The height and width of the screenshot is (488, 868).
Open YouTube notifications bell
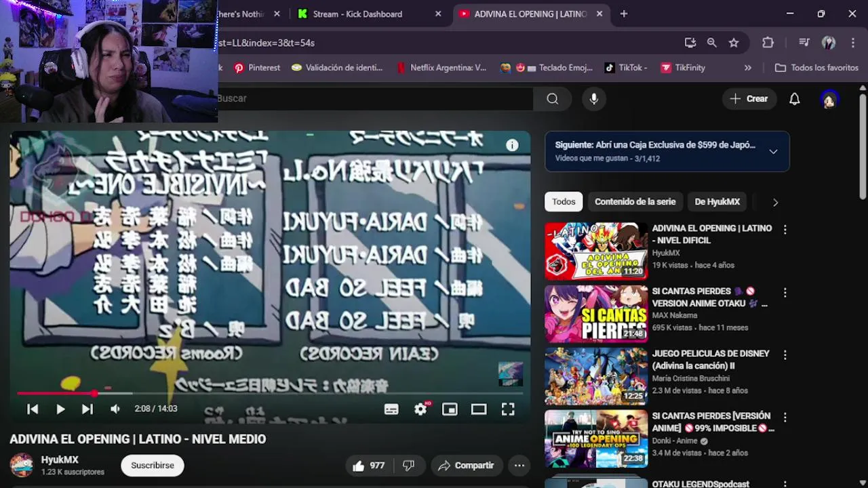pyautogui.click(x=795, y=99)
